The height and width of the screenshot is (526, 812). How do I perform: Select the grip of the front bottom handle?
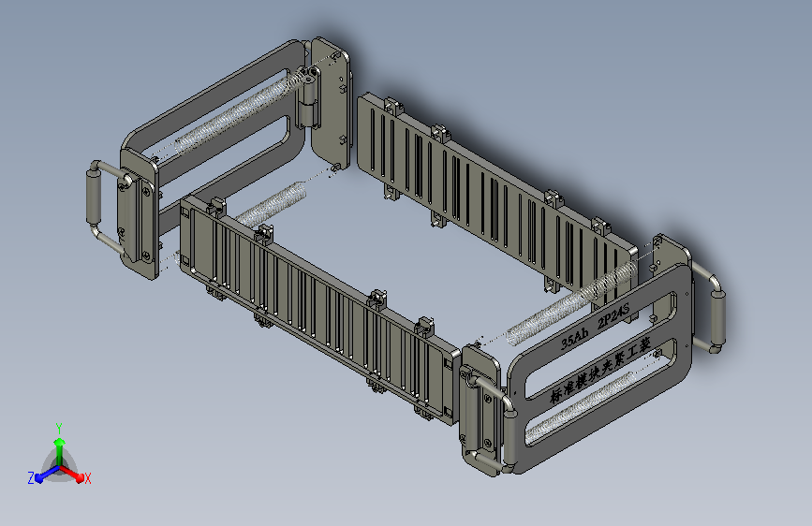coord(509,436)
